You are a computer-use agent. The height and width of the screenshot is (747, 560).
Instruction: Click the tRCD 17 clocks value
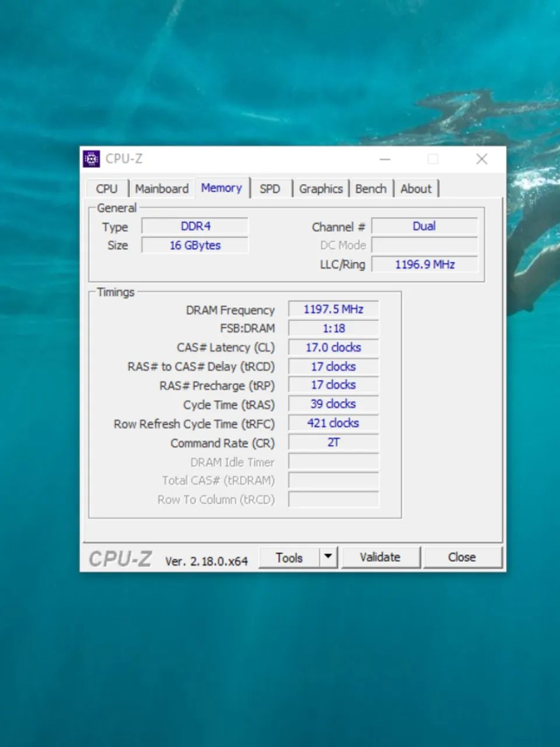click(x=334, y=367)
